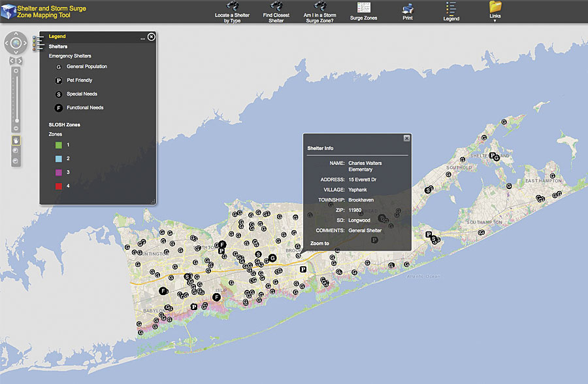Click P shelter marker near Babylon
The width and height of the screenshot is (588, 384).
pyautogui.click(x=193, y=307)
